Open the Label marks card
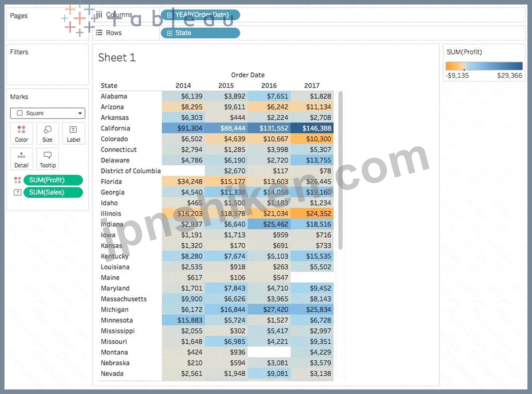 click(73, 133)
